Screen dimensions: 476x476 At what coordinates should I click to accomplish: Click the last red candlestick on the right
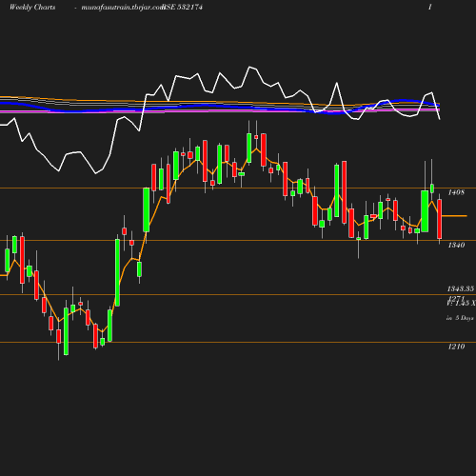pyautogui.click(x=440, y=219)
